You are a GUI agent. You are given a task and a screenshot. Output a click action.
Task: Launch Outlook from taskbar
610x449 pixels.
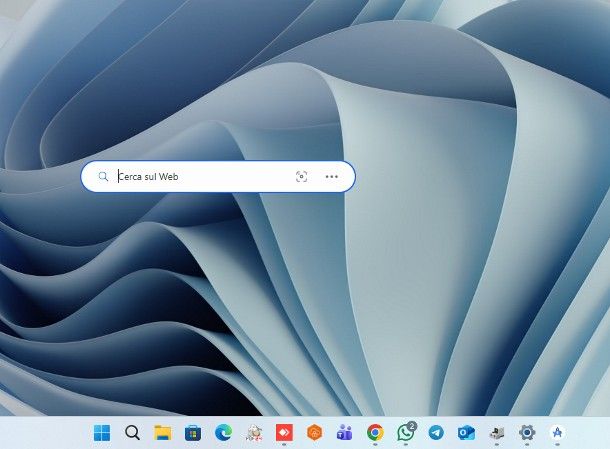[466, 433]
